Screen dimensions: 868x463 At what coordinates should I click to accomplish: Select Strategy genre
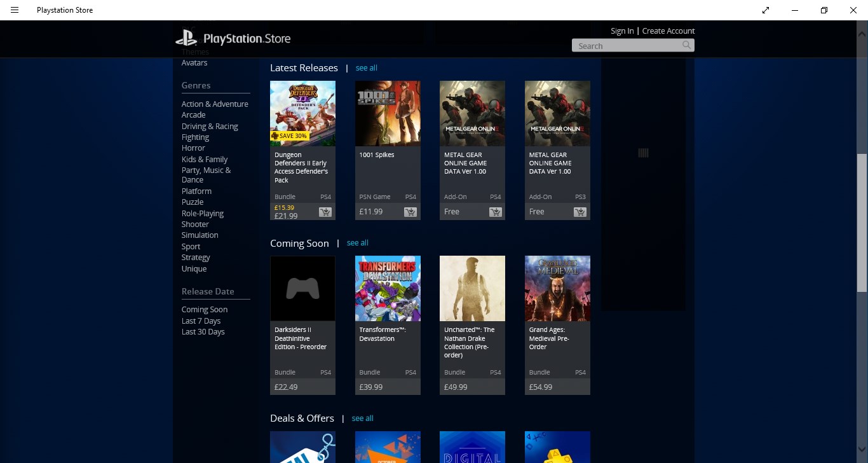click(196, 257)
